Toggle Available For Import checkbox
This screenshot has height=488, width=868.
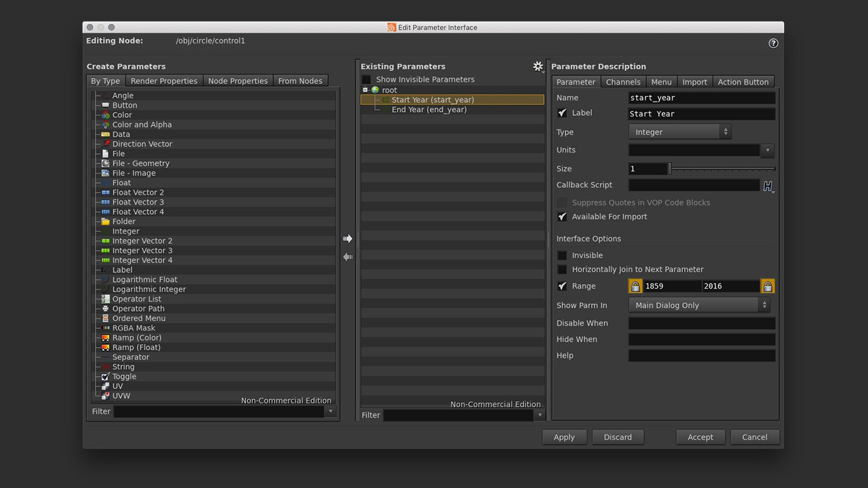click(x=562, y=217)
